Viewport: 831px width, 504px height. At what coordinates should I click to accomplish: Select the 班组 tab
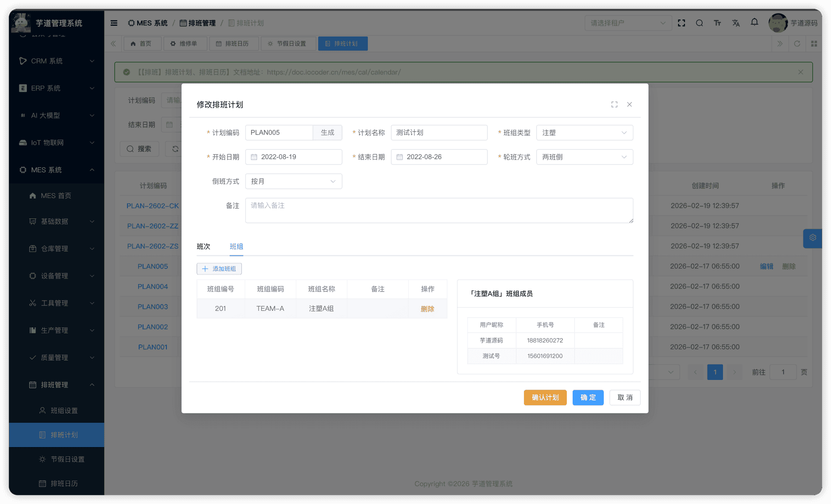tap(236, 247)
